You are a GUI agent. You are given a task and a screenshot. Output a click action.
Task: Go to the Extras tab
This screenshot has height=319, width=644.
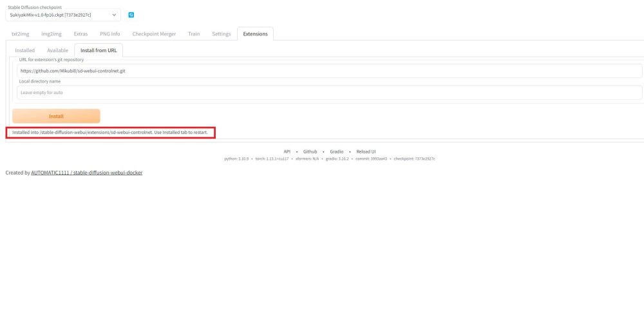80,34
